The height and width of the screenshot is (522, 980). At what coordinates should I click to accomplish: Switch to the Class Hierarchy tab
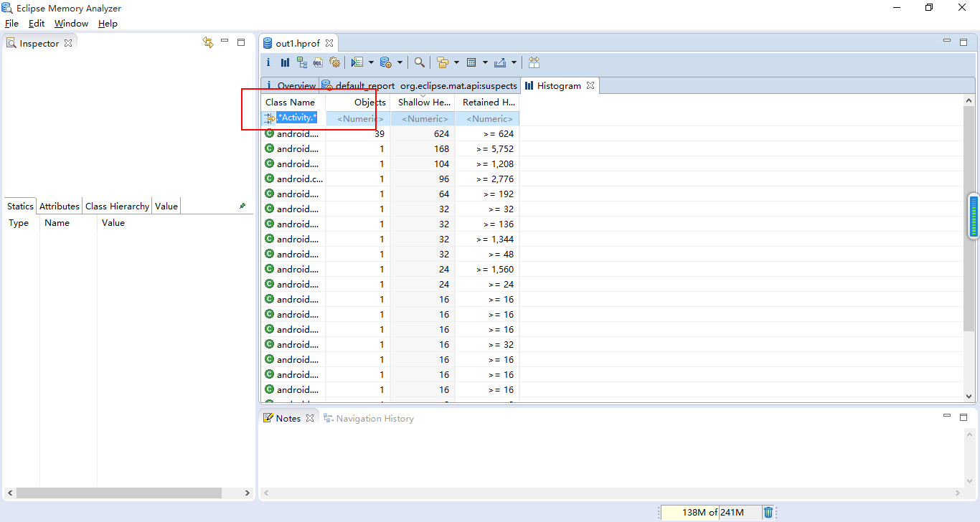point(117,207)
